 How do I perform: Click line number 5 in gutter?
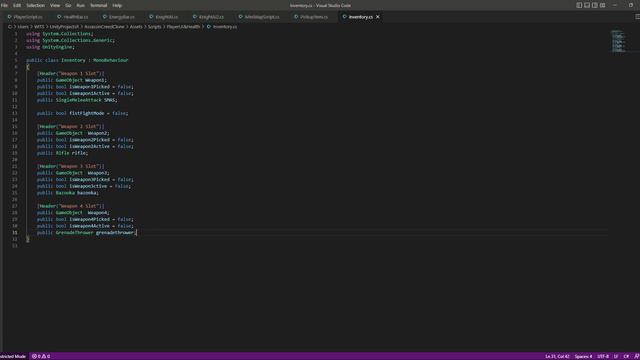[x=16, y=60]
